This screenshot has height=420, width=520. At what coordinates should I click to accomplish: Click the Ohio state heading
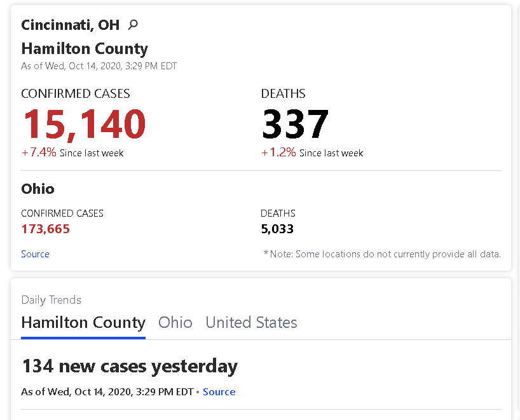pos(38,189)
